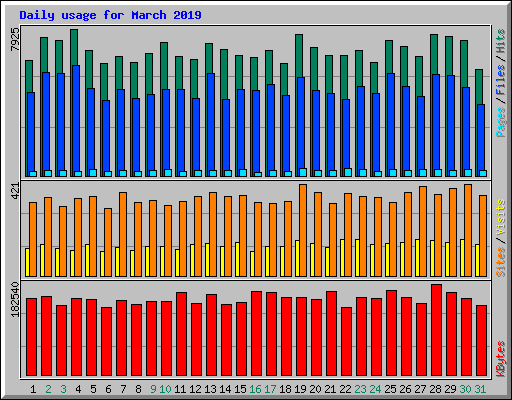Click the 'Sites' legend label
512x400 pixels.
[x=500, y=262]
